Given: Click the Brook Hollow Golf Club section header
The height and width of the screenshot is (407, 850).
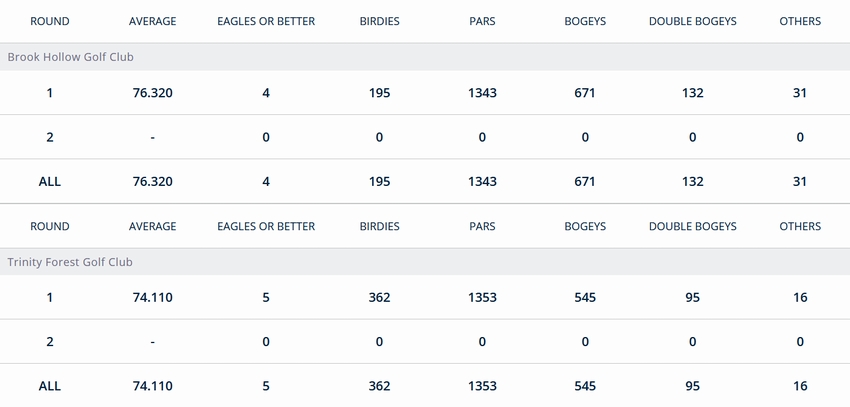Looking at the screenshot, I should tap(425, 57).
